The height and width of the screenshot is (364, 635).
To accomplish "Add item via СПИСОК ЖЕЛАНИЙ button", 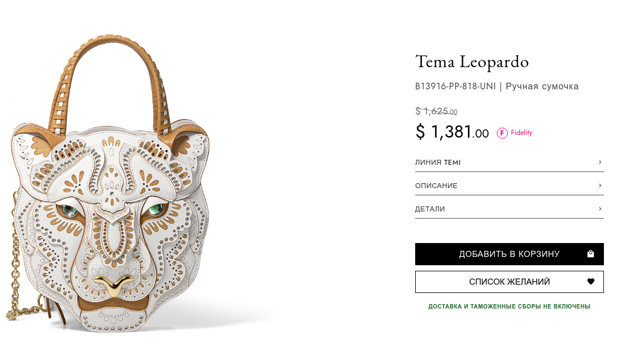I will [x=509, y=282].
